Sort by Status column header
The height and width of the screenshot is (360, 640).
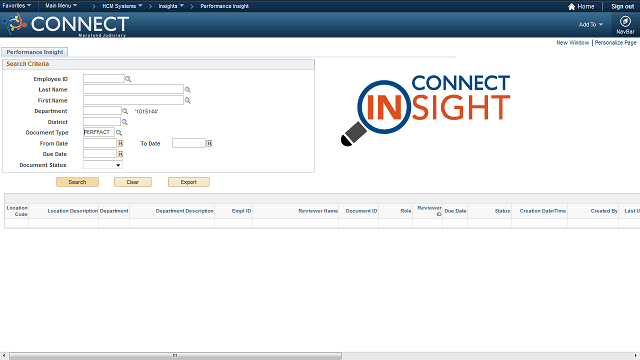502,211
